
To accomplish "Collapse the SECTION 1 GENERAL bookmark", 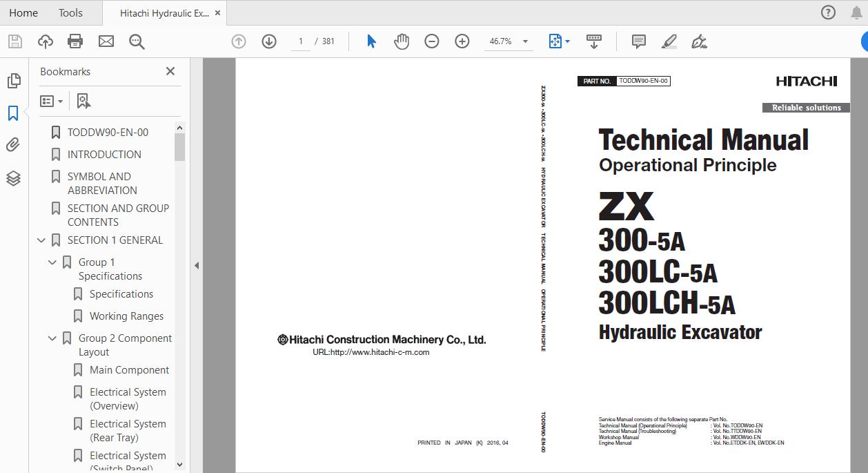I will (x=41, y=240).
